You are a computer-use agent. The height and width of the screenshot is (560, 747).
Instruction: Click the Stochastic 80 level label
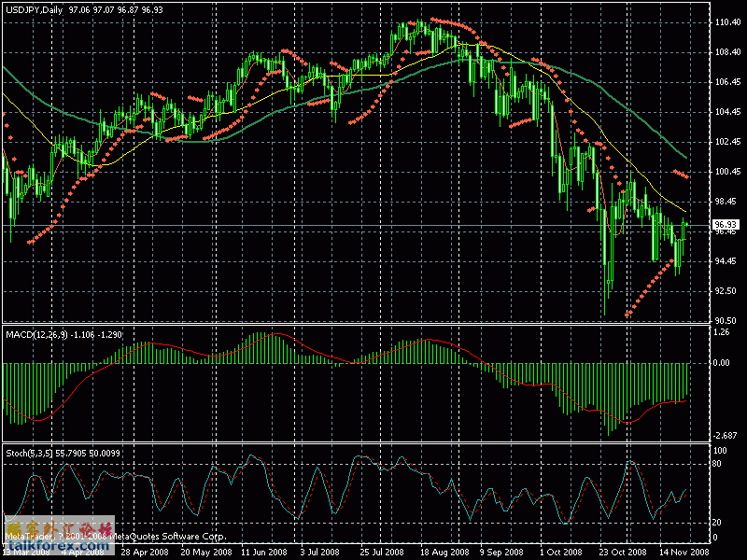(x=716, y=464)
